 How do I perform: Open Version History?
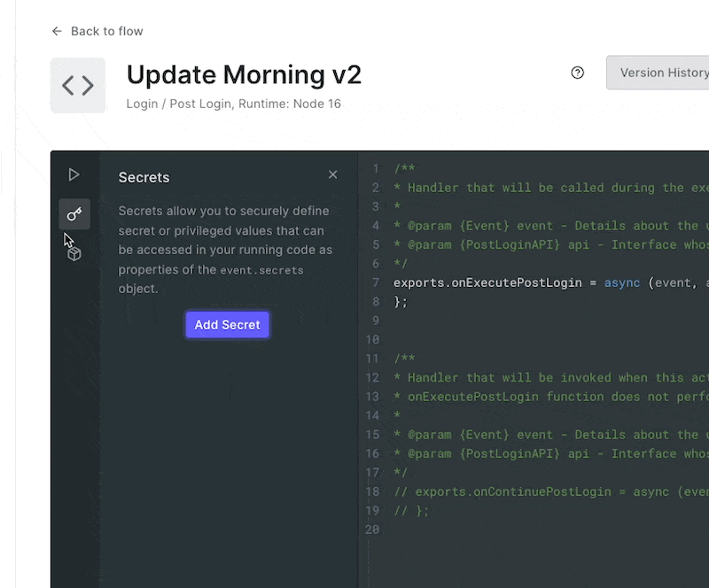coord(658,73)
